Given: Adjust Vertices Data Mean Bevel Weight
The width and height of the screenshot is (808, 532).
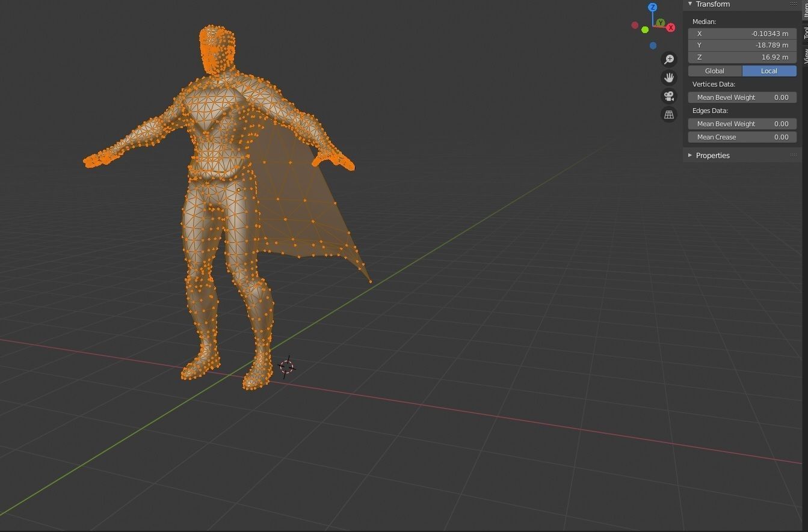Looking at the screenshot, I should click(742, 97).
